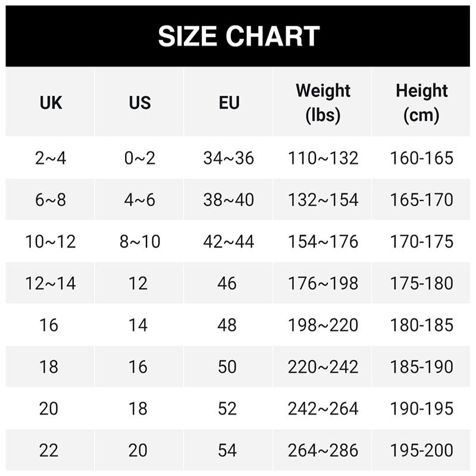Select the UK column header

click(51, 102)
